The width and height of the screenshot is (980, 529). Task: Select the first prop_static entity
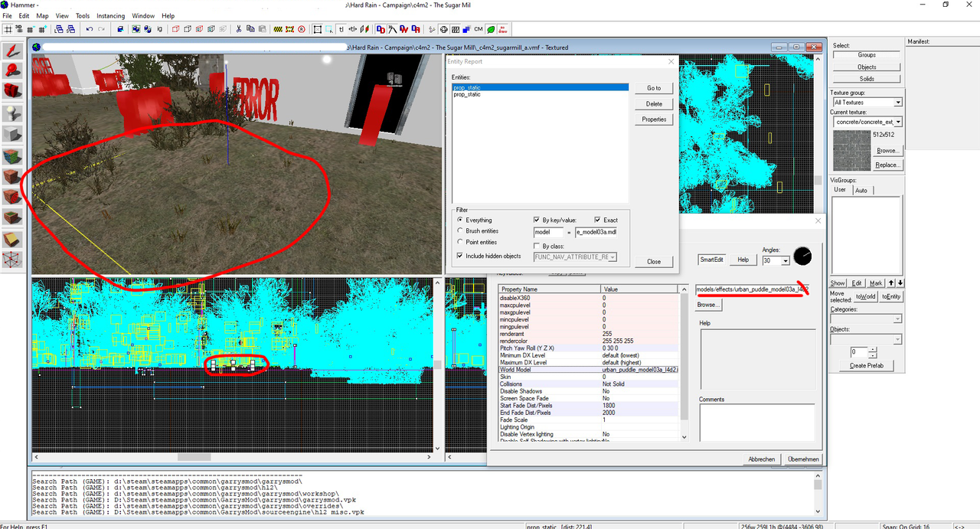(x=541, y=88)
